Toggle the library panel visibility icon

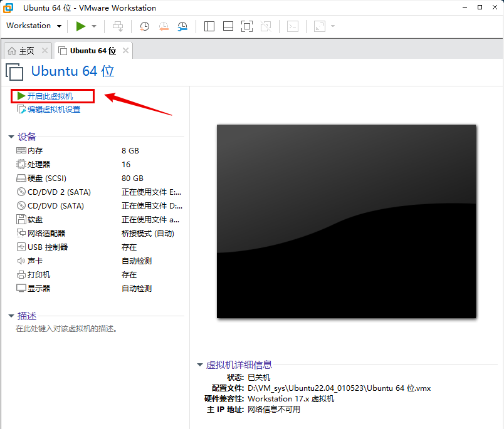click(209, 26)
